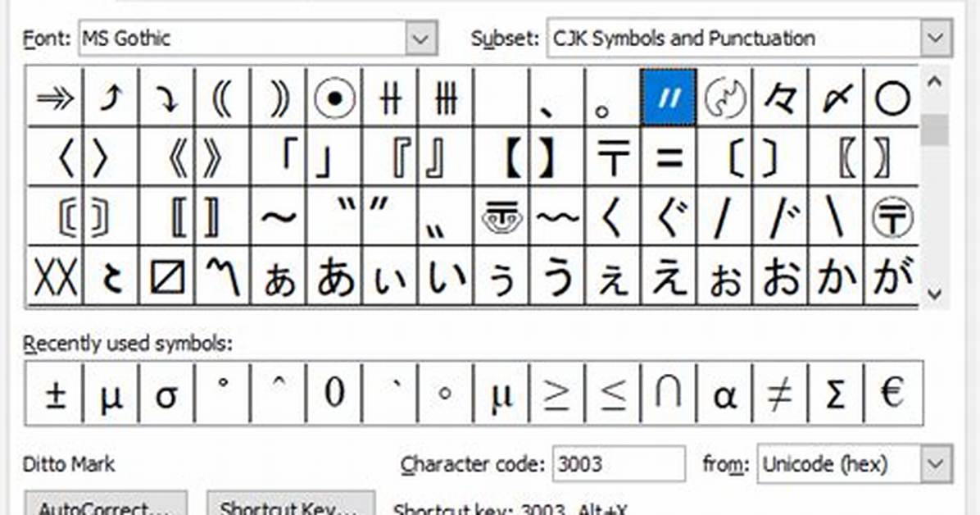
Task: Pick the arrow curving upward symbol
Action: click(x=111, y=98)
